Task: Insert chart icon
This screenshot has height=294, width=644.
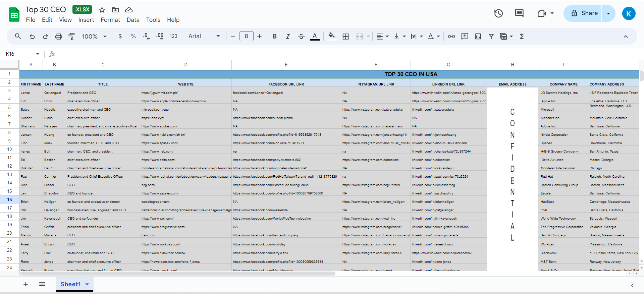Action: click(478, 36)
